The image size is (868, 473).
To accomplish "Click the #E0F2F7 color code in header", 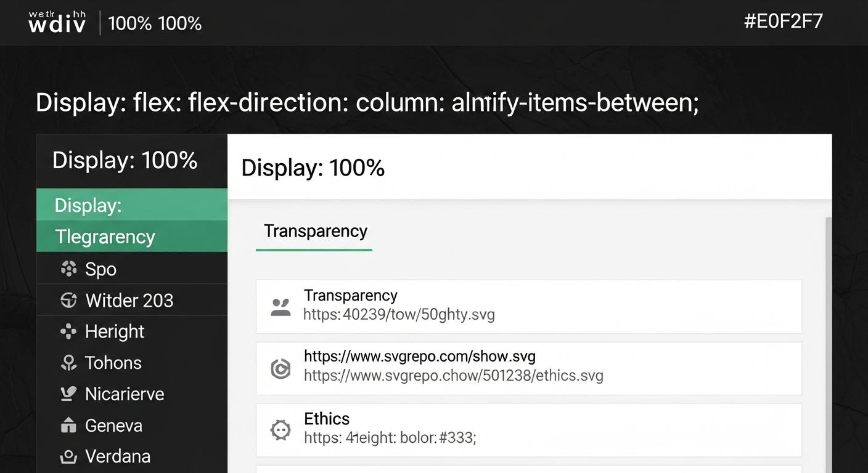I will pos(783,22).
